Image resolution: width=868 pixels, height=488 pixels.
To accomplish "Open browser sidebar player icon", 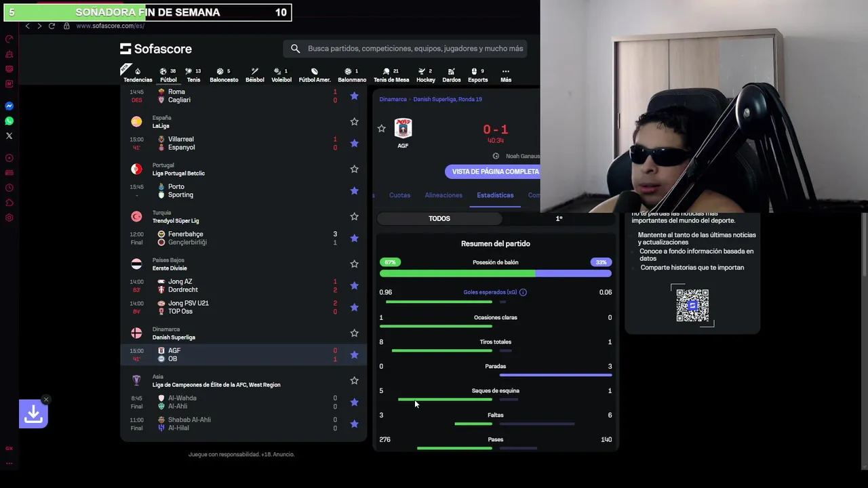I will (9, 158).
